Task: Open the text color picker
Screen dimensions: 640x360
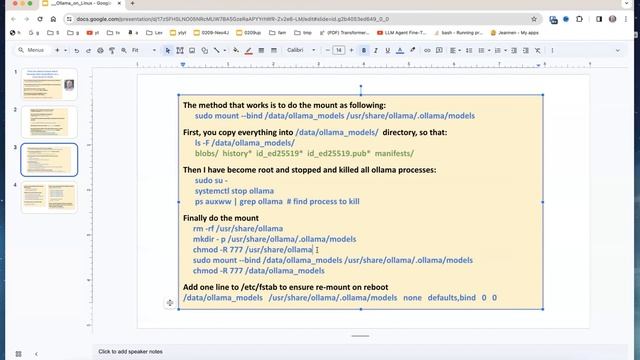Action: 400,51
